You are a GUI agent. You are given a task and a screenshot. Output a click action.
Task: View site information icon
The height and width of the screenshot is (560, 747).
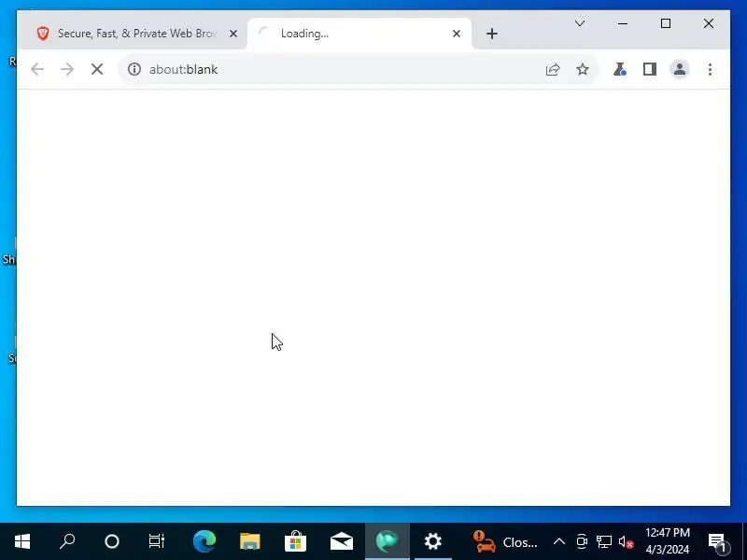click(134, 69)
